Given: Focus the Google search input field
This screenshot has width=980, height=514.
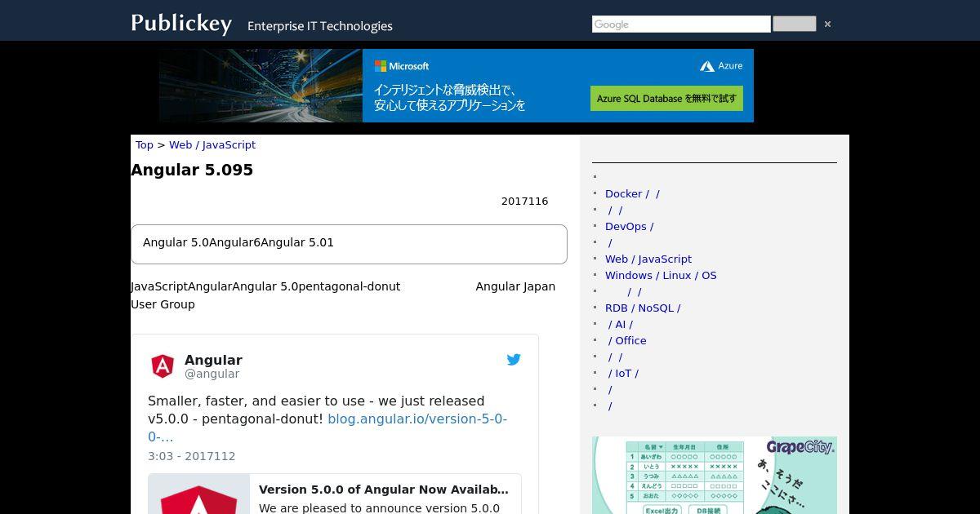Looking at the screenshot, I should point(681,24).
